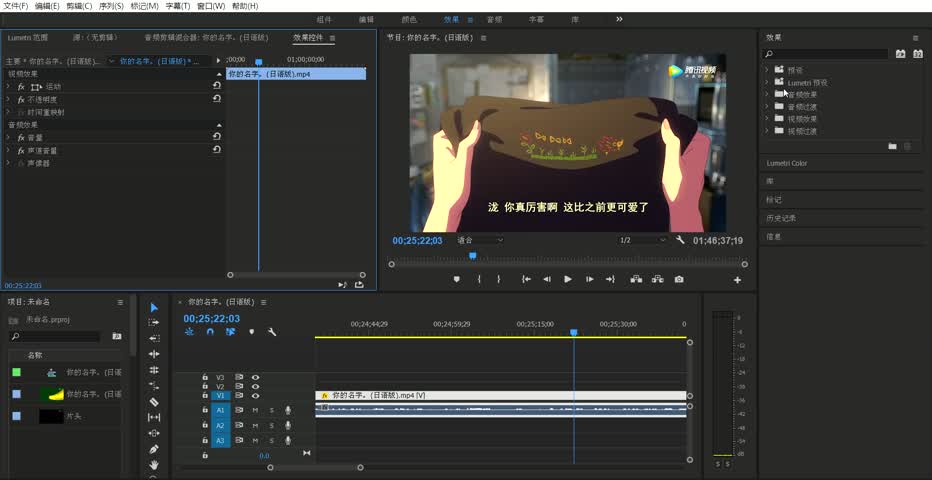This screenshot has height=480, width=932.
Task: Toggle Linked Selection in timeline
Action: pos(231,332)
